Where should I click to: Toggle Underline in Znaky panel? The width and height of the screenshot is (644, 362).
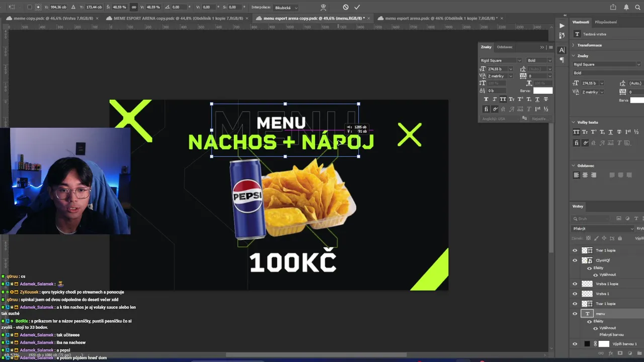tap(537, 99)
